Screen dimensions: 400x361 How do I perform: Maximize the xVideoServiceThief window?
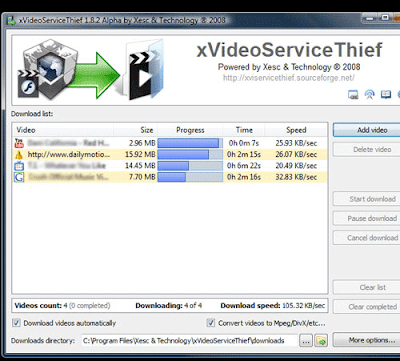(385, 18)
